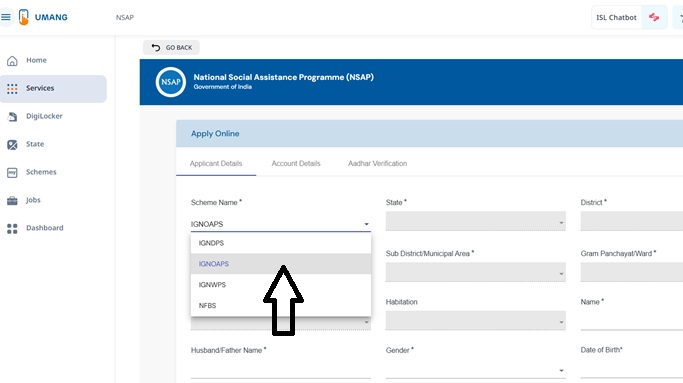Screen dimensions: 683x383
Task: Open the Sub District/Municipal Area dropdown
Action: pos(475,272)
